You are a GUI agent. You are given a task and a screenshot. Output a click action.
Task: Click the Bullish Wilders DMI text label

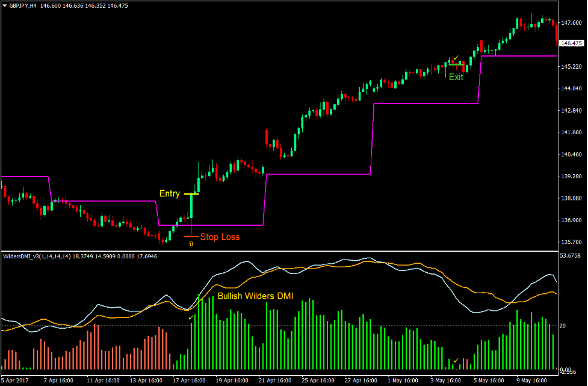255,296
